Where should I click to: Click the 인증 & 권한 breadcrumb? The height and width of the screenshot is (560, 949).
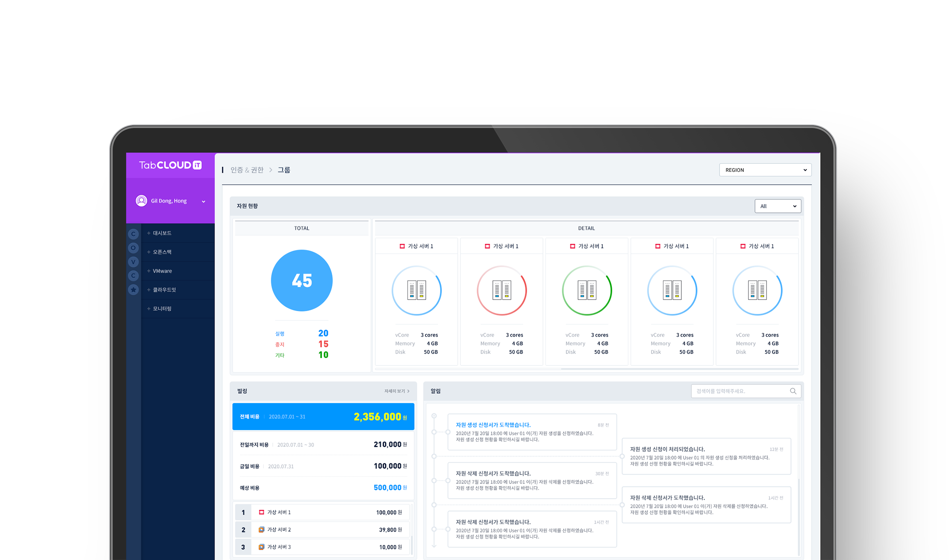click(247, 170)
